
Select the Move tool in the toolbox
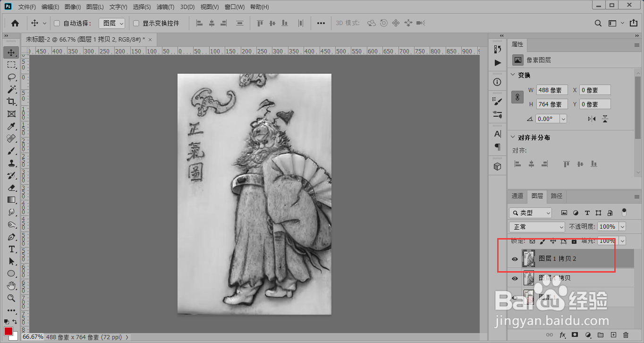[x=11, y=52]
